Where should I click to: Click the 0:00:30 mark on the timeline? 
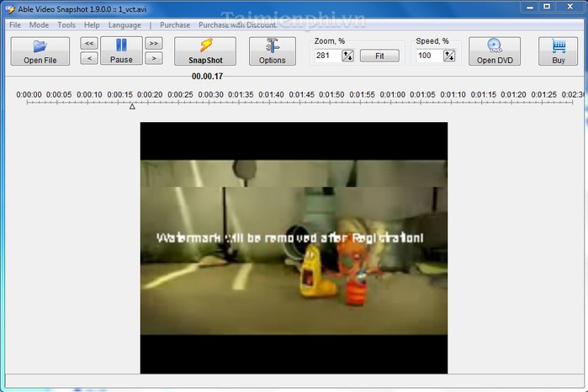pos(210,95)
